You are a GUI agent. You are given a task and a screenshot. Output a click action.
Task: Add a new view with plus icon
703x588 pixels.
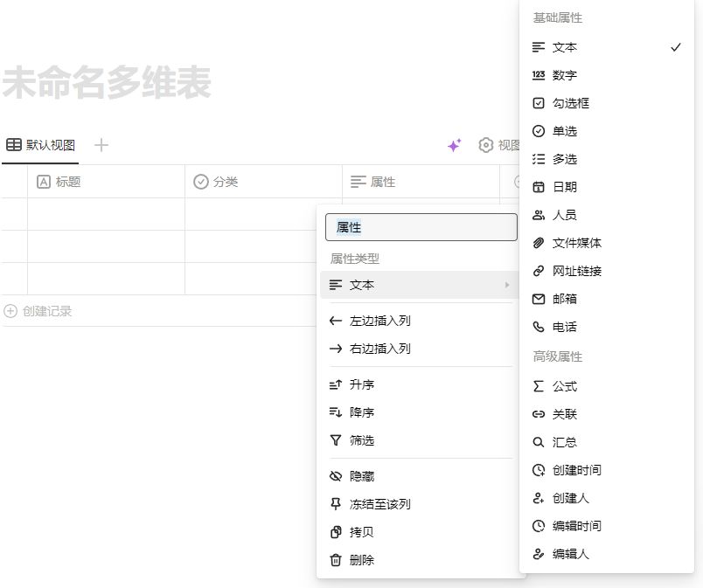pos(101,145)
